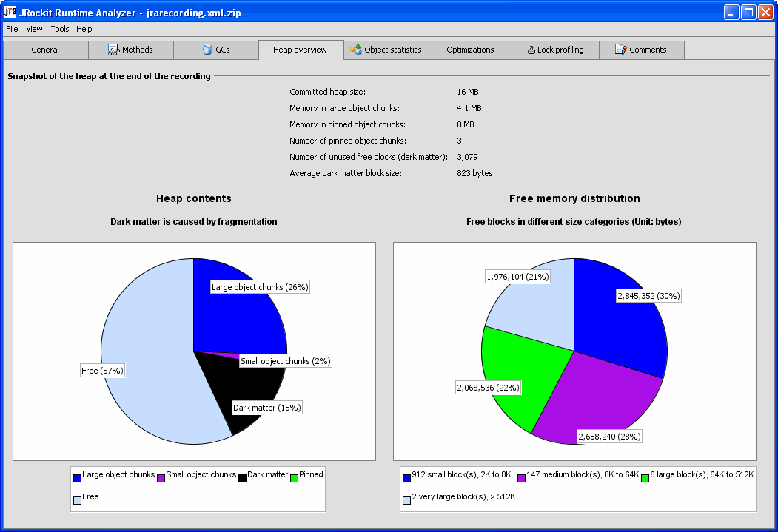Screen dimensions: 778x532
Task: Click the 147 medium blocks legend swatch
Action: point(521,479)
